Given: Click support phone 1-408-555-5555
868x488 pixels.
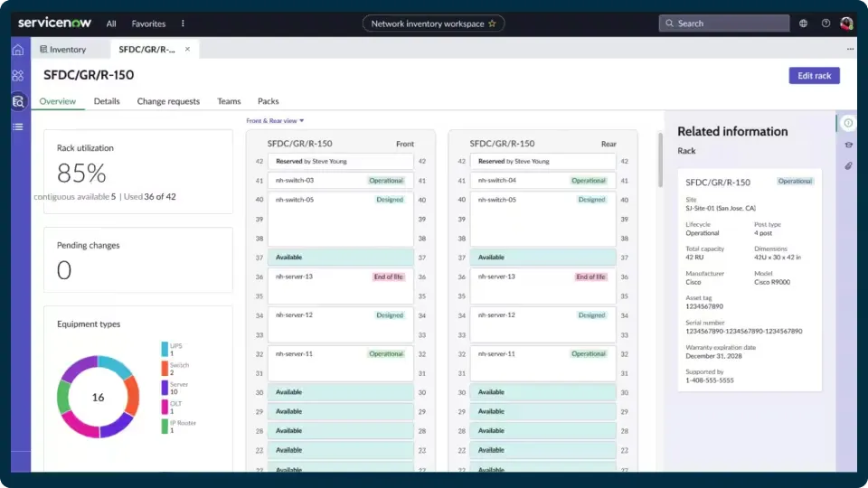Looking at the screenshot, I should [x=710, y=380].
